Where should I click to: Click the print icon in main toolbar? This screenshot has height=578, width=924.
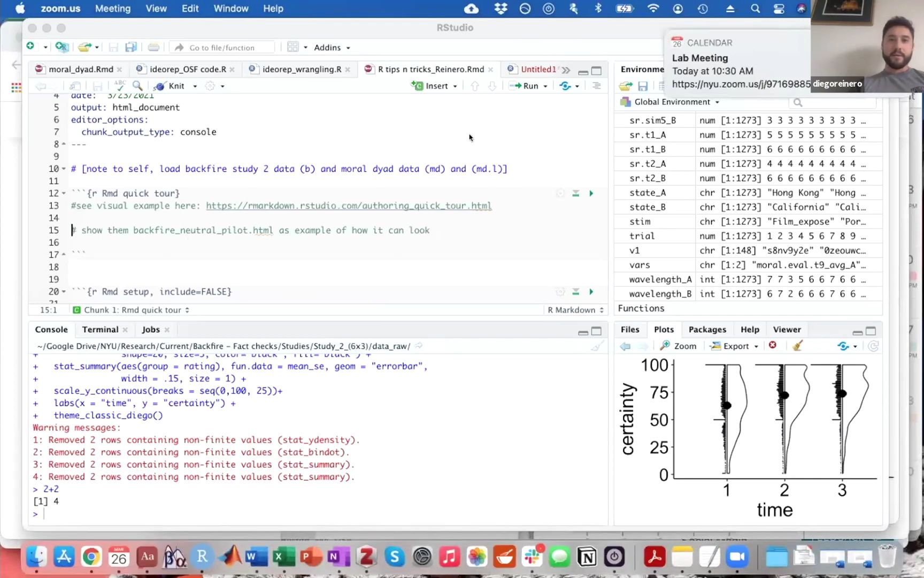click(x=153, y=47)
